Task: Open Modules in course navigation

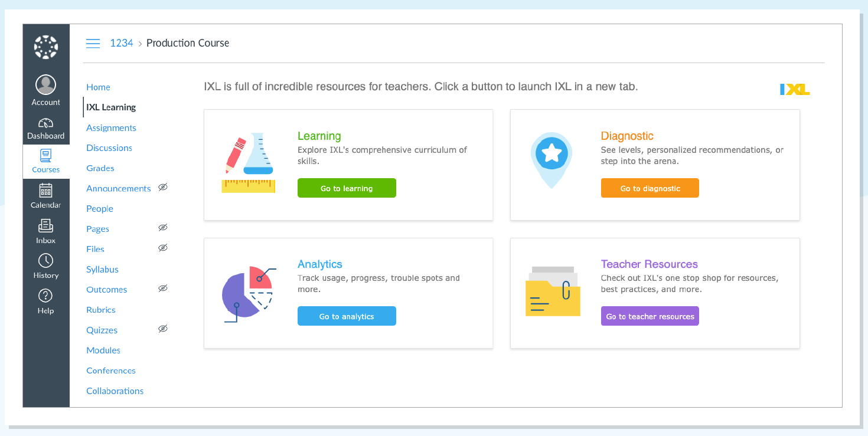Action: coord(103,350)
